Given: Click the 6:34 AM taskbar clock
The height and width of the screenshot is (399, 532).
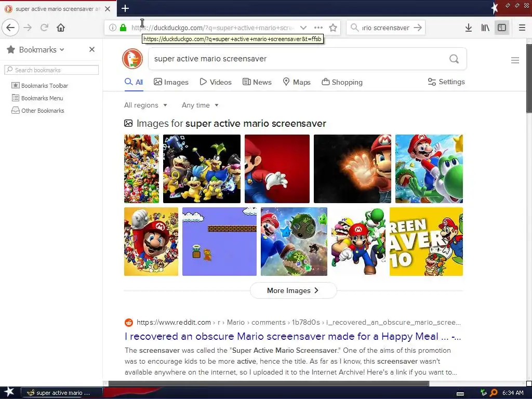Looking at the screenshot, I should (513, 393).
